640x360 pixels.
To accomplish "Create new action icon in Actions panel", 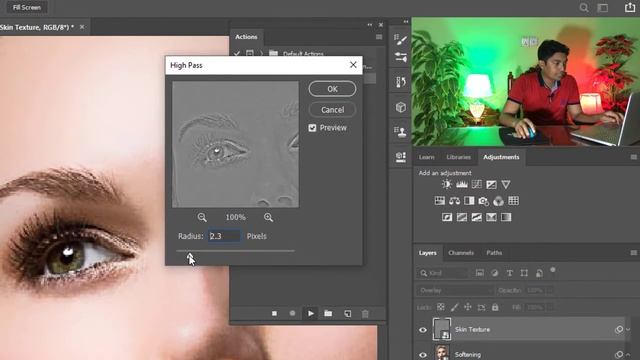I will coord(347,313).
